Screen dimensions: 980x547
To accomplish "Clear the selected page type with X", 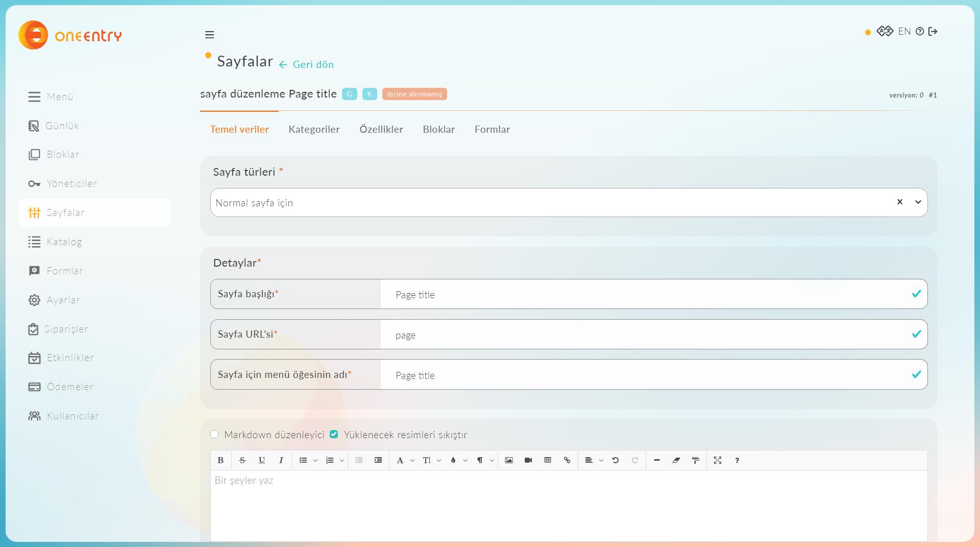I will point(900,202).
